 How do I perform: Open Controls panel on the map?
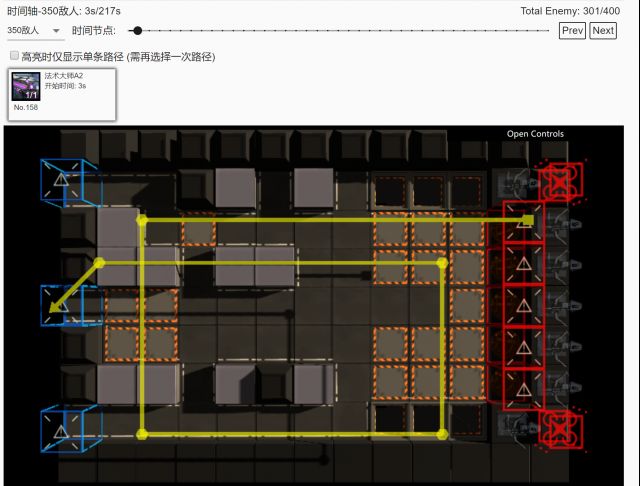pos(535,134)
